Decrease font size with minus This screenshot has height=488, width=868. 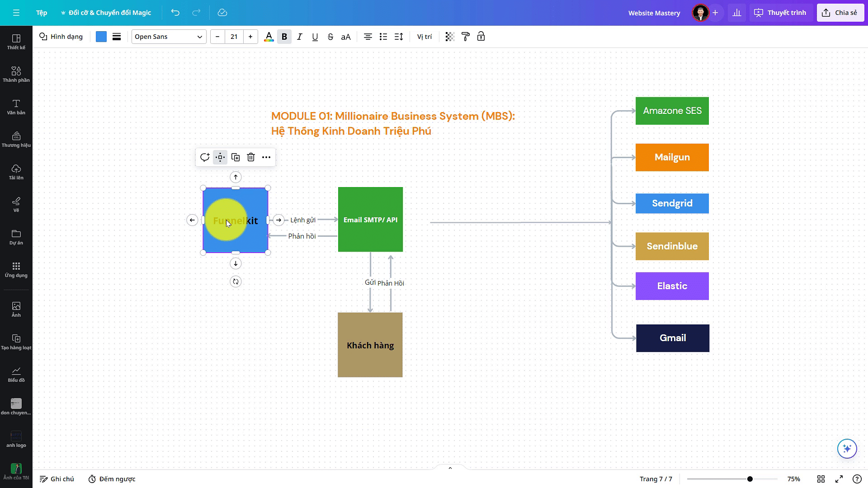pyautogui.click(x=217, y=37)
